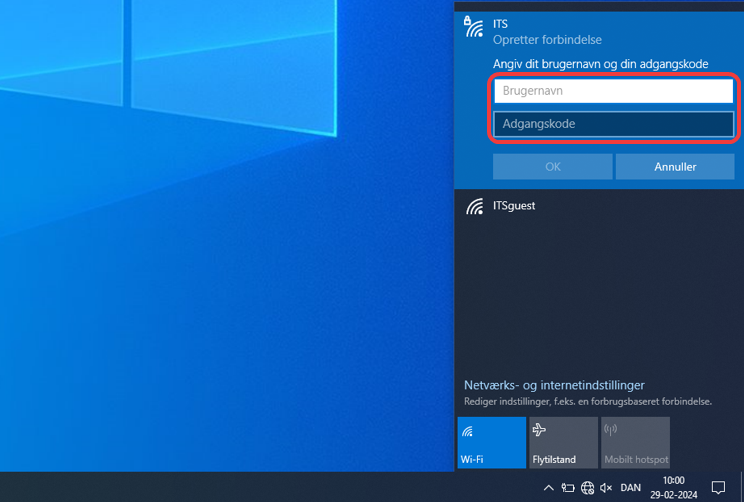Expand hidden tray icons chevron

pos(548,488)
